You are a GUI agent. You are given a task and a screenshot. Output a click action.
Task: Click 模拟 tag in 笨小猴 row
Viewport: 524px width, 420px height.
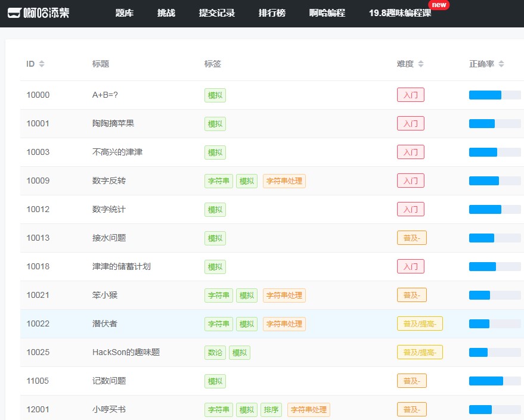point(247,295)
